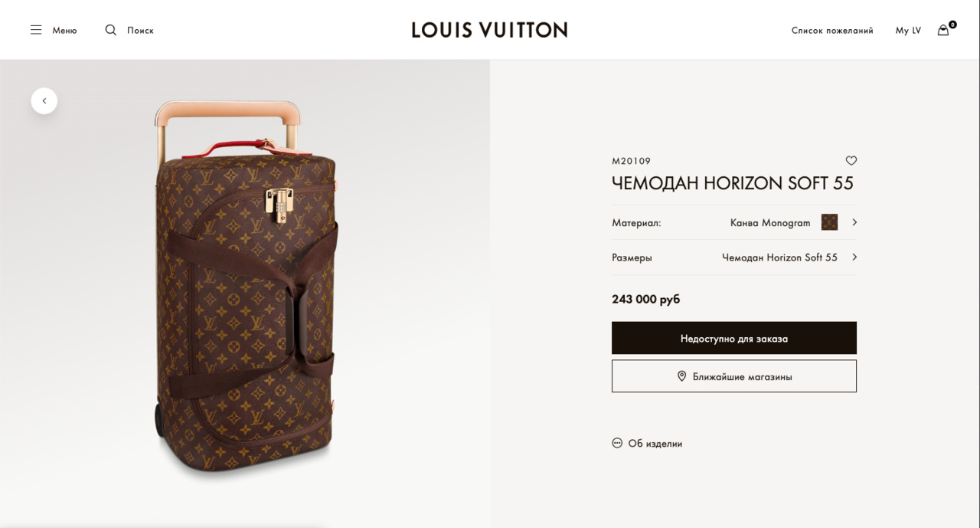Click the Louis Vuitton logo
Viewport: 980px width, 528px height.
[490, 30]
